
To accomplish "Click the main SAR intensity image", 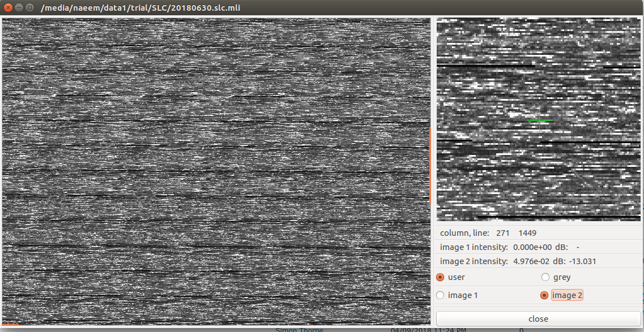I will (215, 170).
